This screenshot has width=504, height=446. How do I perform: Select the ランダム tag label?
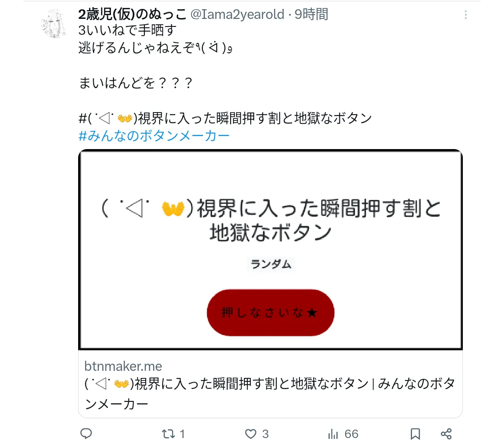pos(271,264)
